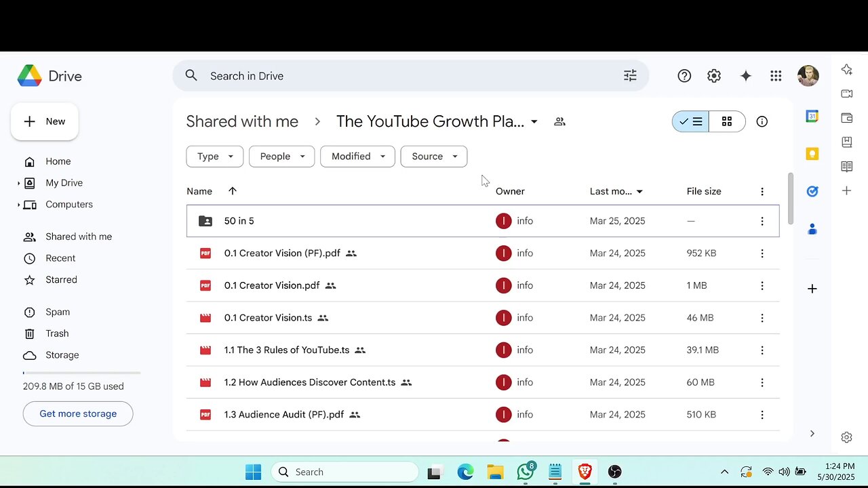Select 0.1 Creator Vision.ts video file
The image size is (868, 488).
[x=483, y=318]
